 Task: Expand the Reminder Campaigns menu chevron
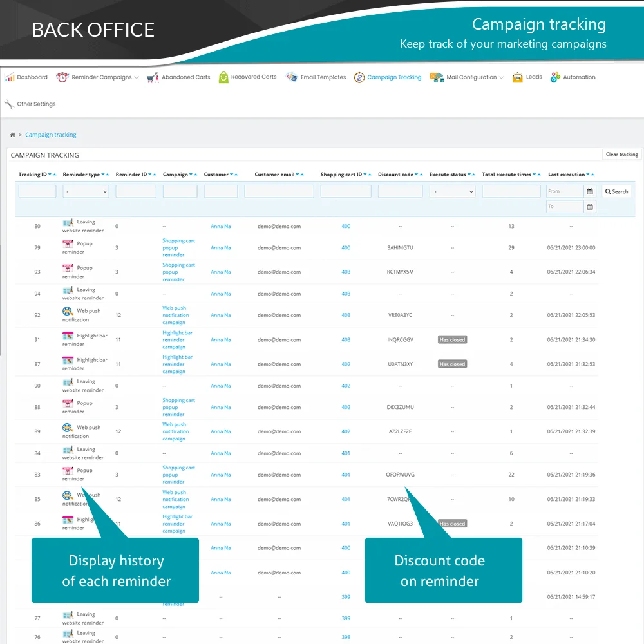(137, 78)
